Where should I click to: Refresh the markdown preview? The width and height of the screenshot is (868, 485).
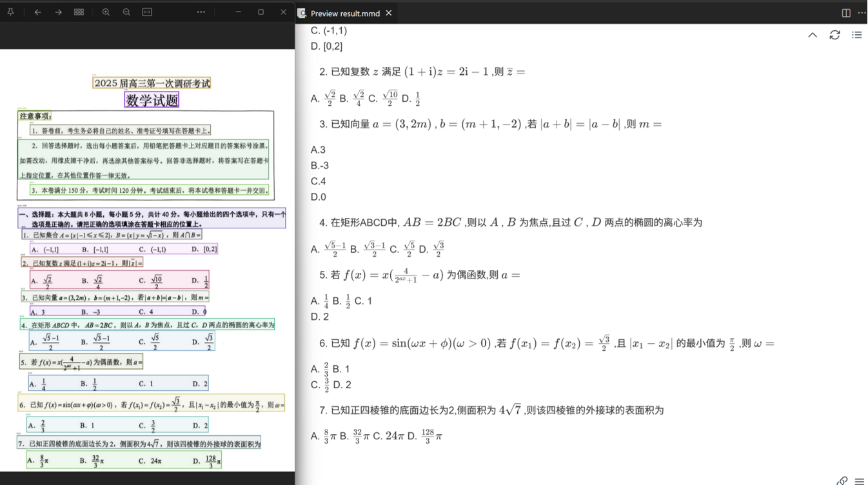point(834,35)
